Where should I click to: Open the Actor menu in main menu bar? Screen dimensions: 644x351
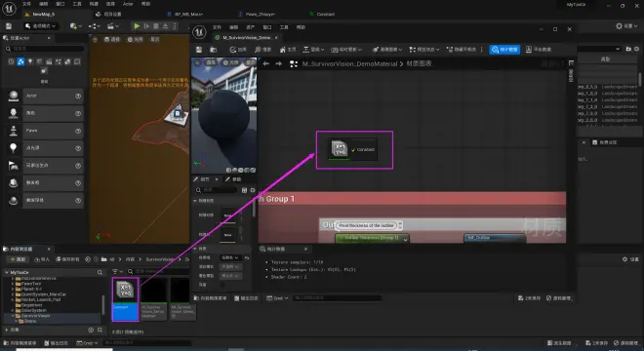[128, 4]
